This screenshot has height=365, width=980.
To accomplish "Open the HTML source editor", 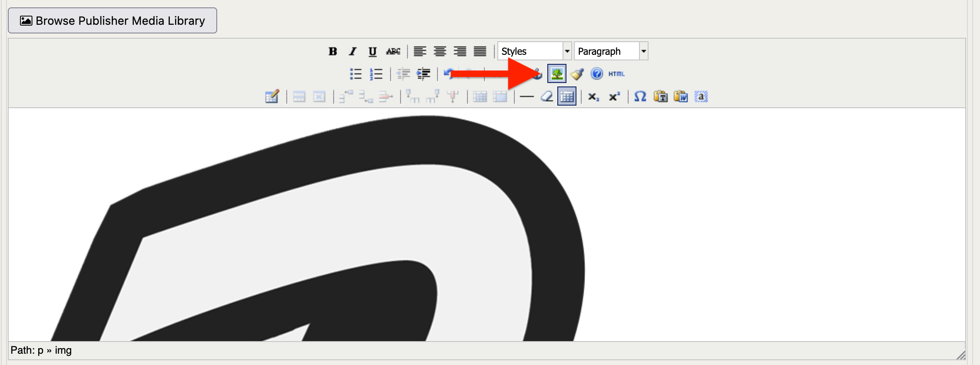I will point(617,74).
